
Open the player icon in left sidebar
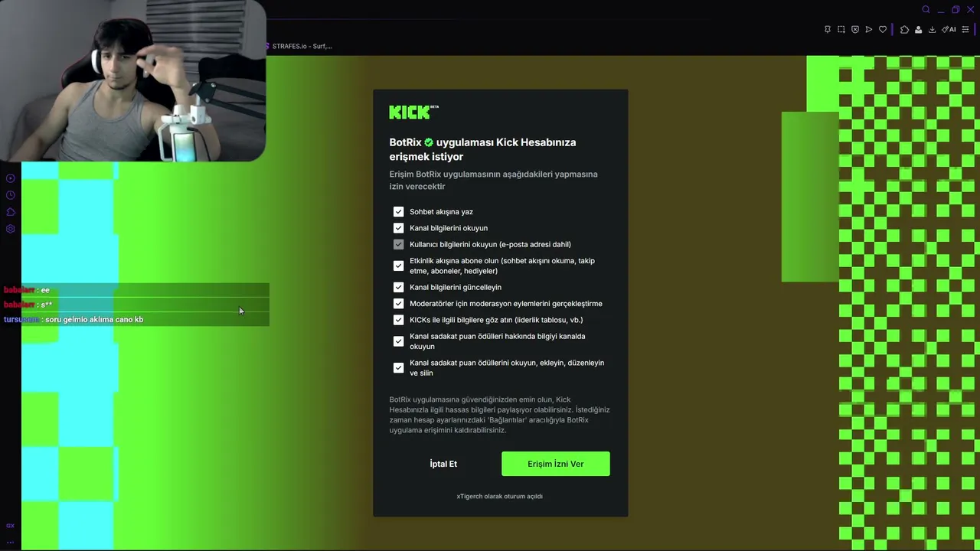pyautogui.click(x=11, y=178)
